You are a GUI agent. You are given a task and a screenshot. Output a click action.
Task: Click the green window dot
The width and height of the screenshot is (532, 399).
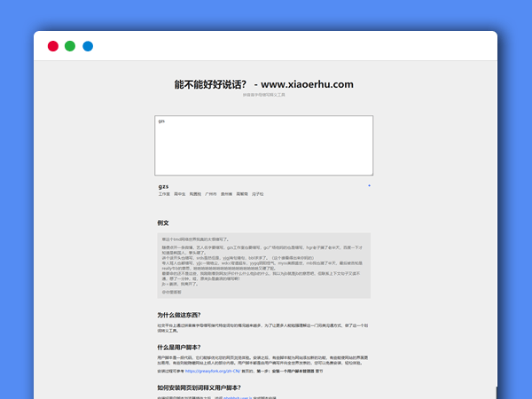[70, 46]
